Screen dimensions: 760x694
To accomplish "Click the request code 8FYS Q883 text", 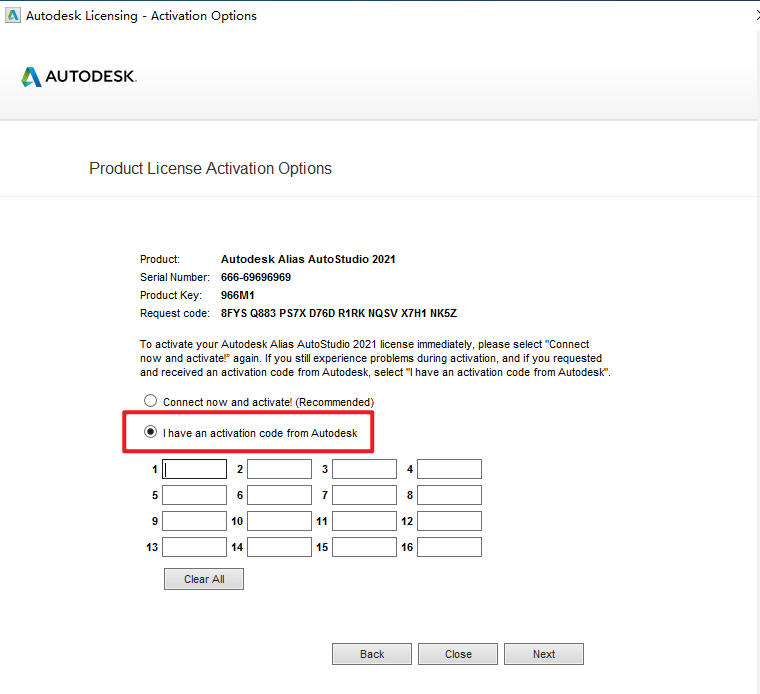I will pyautogui.click(x=339, y=313).
